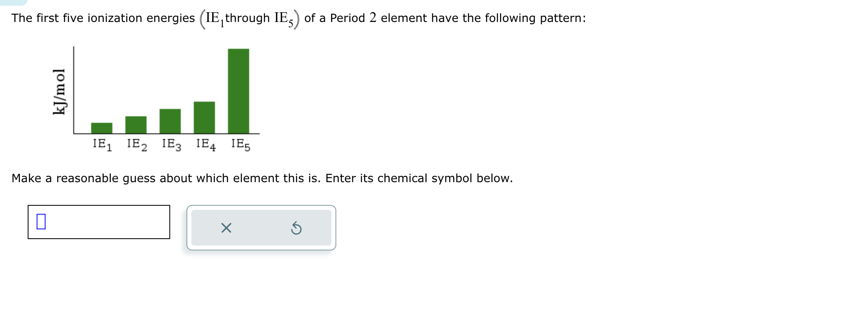Click the IE2 bar in the chart
The width and height of the screenshot is (868, 320).
coord(136,124)
